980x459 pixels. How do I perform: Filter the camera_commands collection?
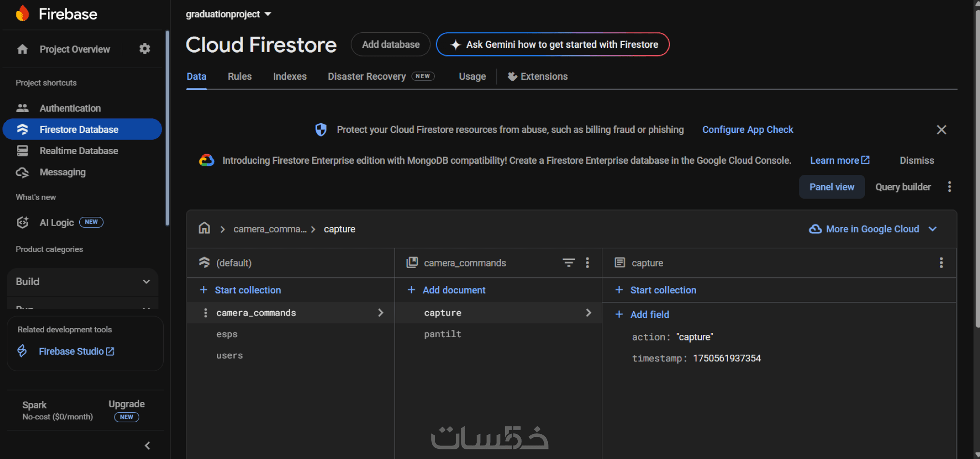click(569, 262)
